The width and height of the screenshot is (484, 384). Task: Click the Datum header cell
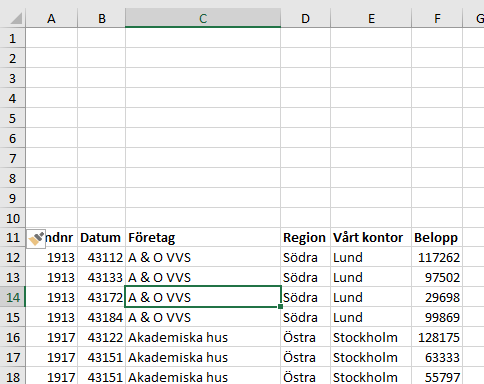[x=101, y=237]
